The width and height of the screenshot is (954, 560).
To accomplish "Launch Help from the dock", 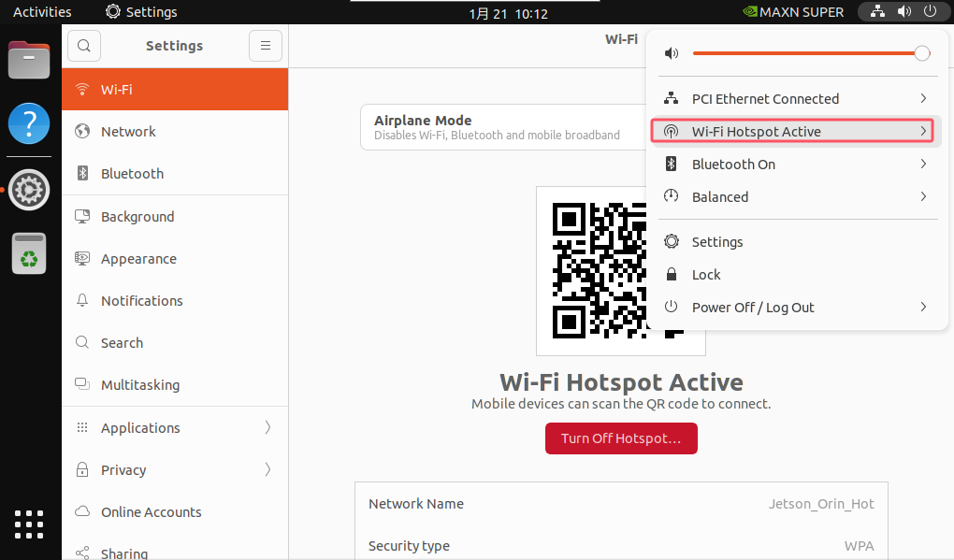I will pos(29,123).
